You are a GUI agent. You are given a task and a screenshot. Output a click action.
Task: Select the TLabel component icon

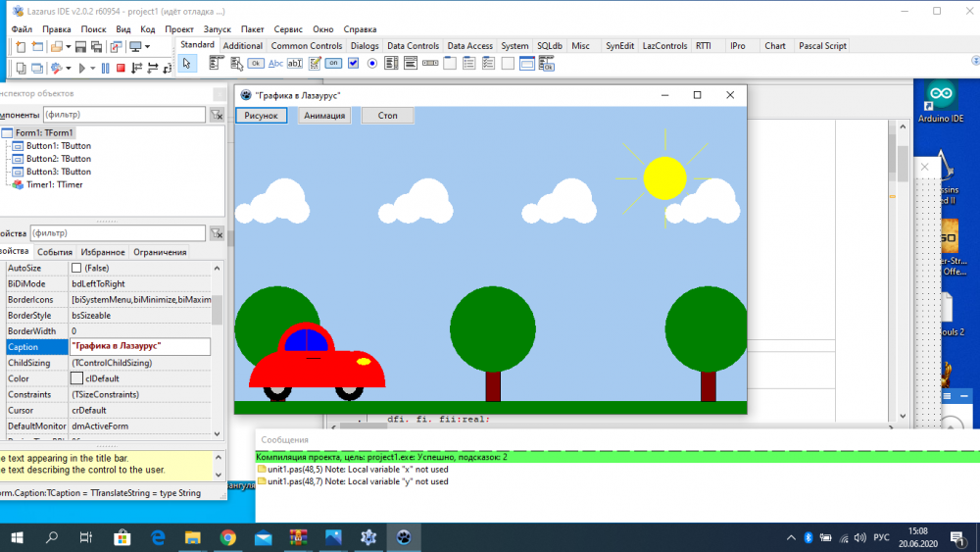275,64
